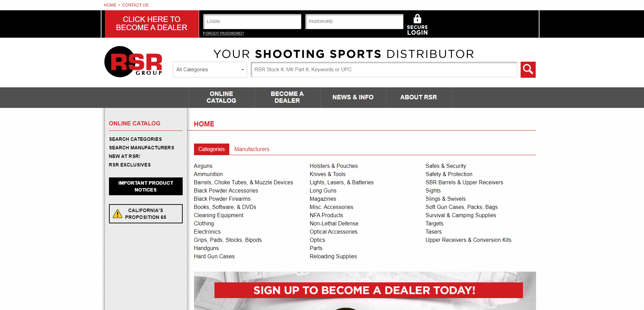Open the Safes & Security category
The width and height of the screenshot is (644, 310).
446,166
